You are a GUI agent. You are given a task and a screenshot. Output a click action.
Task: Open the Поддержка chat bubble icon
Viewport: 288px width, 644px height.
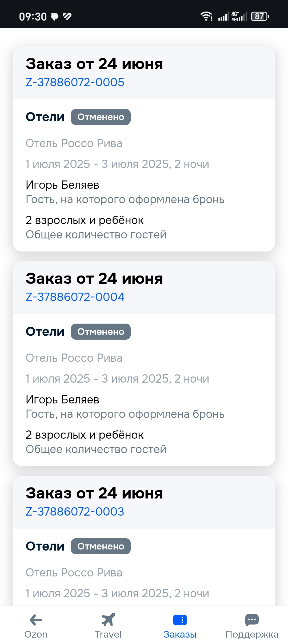pyautogui.click(x=252, y=620)
